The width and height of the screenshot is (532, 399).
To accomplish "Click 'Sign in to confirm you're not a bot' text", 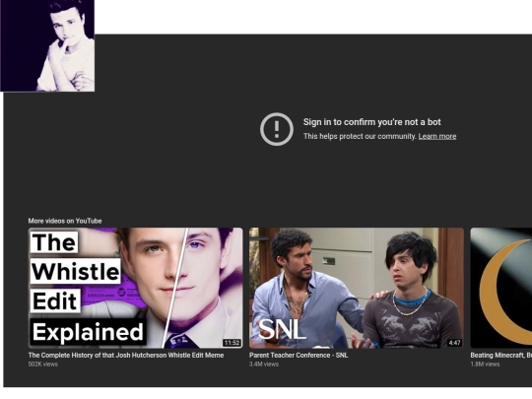I will pyautogui.click(x=371, y=122).
